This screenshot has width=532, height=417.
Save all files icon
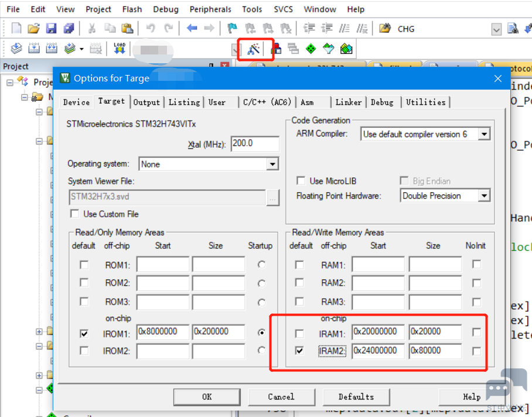(69, 29)
